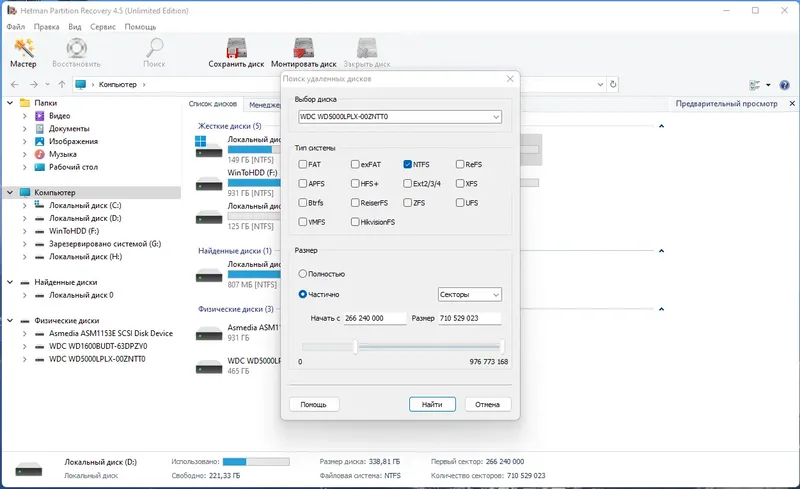The image size is (800, 489).
Task: Open the Секторы units dropdown
Action: (x=469, y=295)
